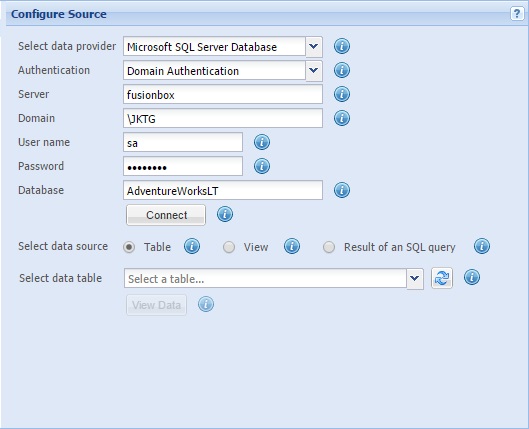Click into the User name field
The height and width of the screenshot is (429, 529).
[x=183, y=142]
